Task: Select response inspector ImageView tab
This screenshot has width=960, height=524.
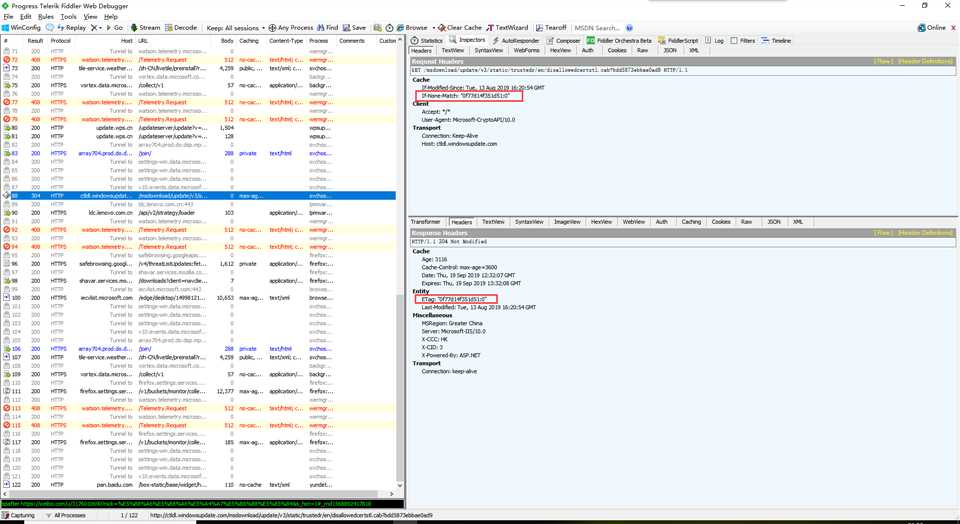Action: point(566,222)
